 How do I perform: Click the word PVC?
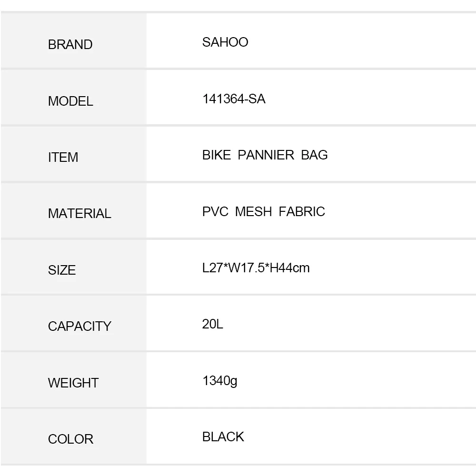215,211
